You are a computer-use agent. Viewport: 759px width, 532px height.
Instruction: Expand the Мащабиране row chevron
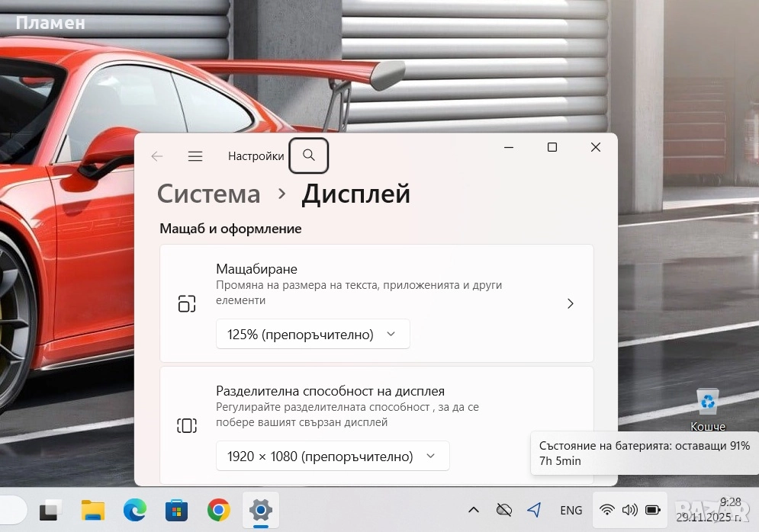click(x=570, y=303)
